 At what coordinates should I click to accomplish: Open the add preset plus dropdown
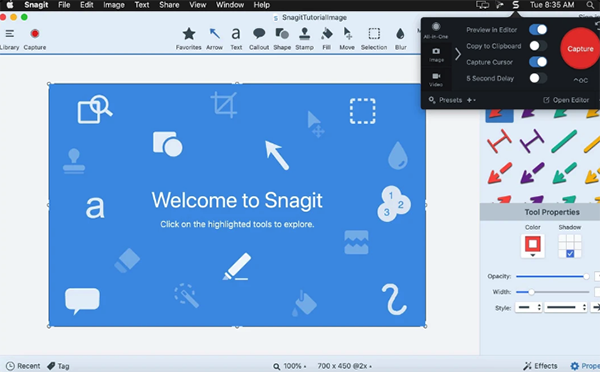pyautogui.click(x=471, y=100)
